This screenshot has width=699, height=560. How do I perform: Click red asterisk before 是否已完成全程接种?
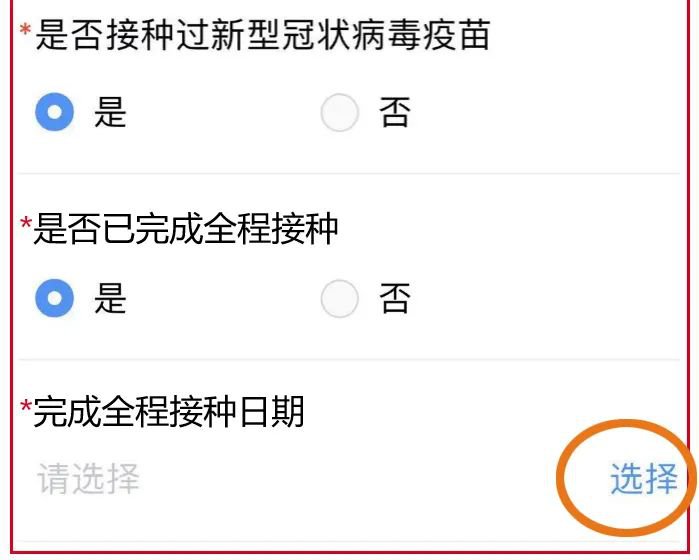pyautogui.click(x=26, y=223)
